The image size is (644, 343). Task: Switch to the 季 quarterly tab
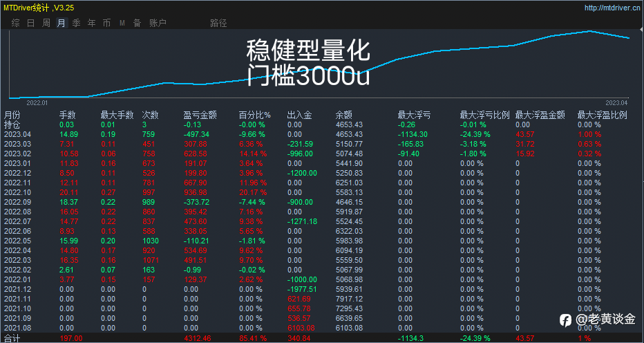tap(77, 23)
